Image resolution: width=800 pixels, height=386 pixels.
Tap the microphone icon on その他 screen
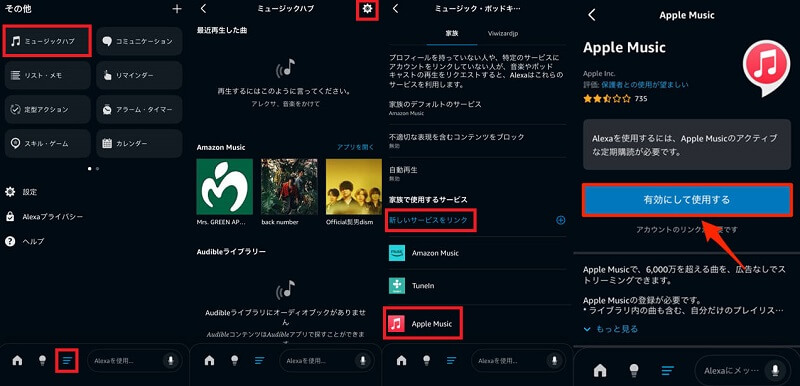[x=171, y=361]
